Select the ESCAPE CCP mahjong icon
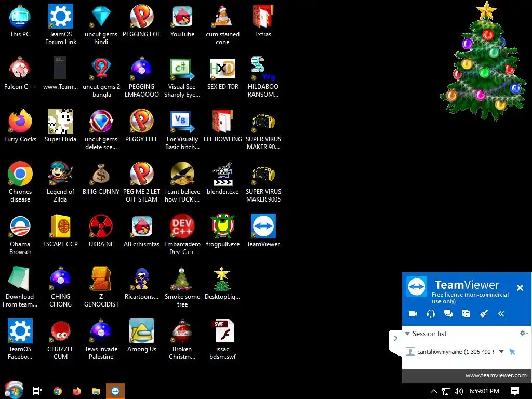 60,230
